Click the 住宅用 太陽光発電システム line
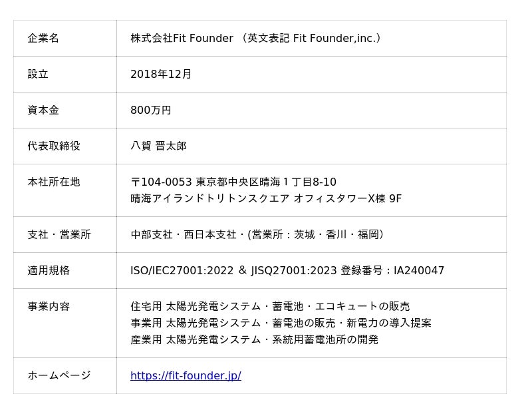The width and height of the screenshot is (532, 414). 270,306
